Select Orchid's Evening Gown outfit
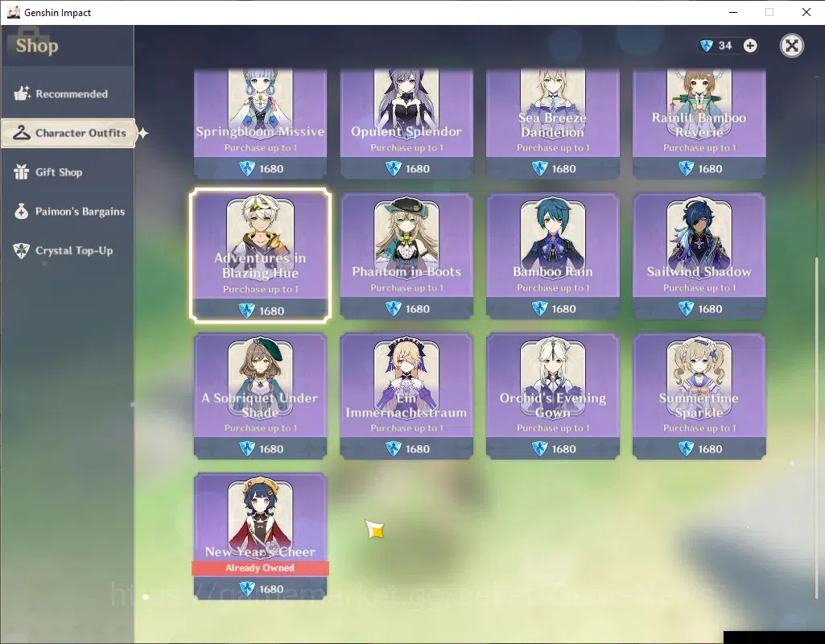825x644 pixels. (553, 396)
